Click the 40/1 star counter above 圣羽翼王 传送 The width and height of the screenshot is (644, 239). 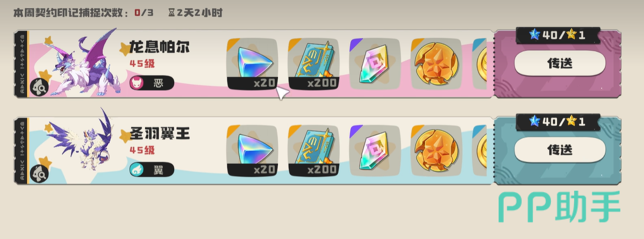tap(557, 122)
